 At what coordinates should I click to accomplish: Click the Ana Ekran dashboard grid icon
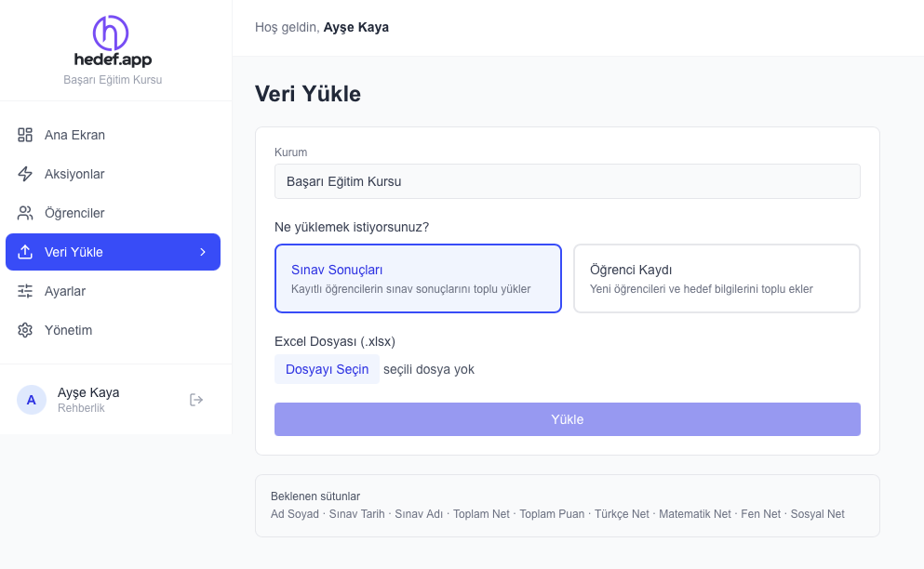pyautogui.click(x=25, y=135)
